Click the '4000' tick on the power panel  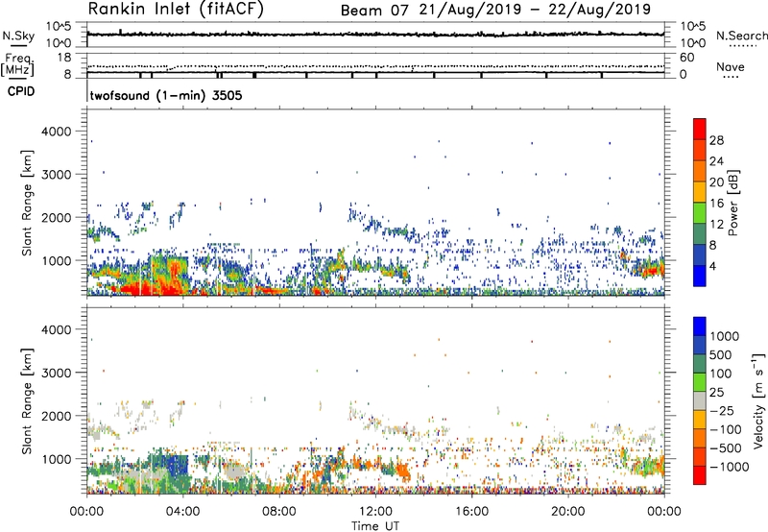click(x=56, y=132)
